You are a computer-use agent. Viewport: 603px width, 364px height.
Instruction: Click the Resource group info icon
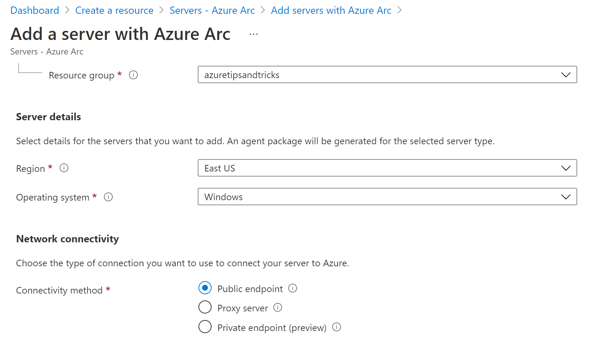coord(133,75)
